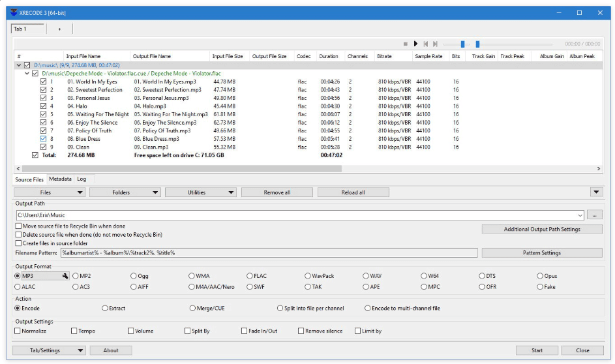Viewport: 615px width, 364px height.
Task: Switch to the Metadata tab
Action: [60, 179]
